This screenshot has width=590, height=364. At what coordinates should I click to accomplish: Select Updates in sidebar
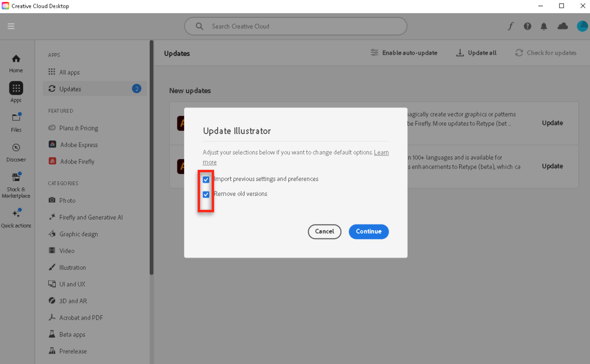[x=95, y=89]
